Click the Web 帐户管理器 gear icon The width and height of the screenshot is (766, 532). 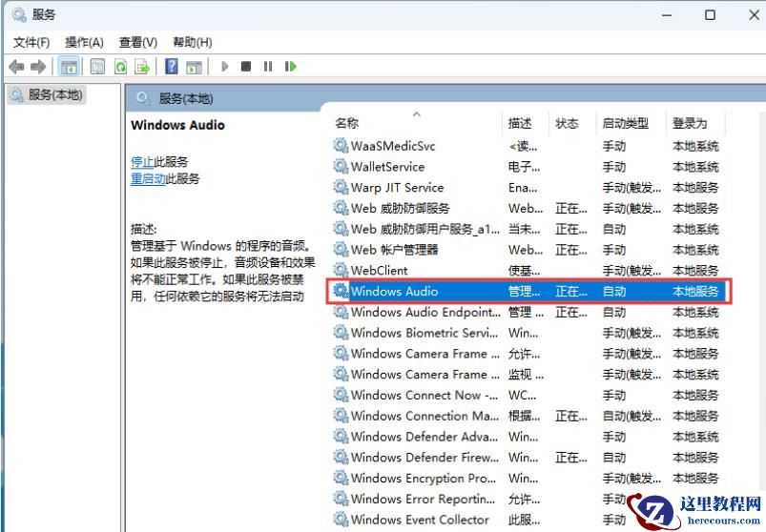[341, 250]
